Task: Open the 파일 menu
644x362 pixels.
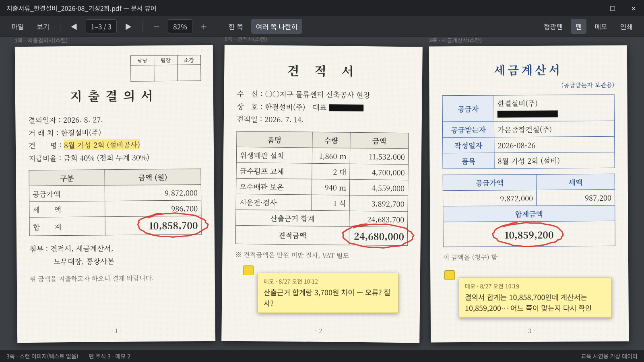Action: pyautogui.click(x=17, y=27)
